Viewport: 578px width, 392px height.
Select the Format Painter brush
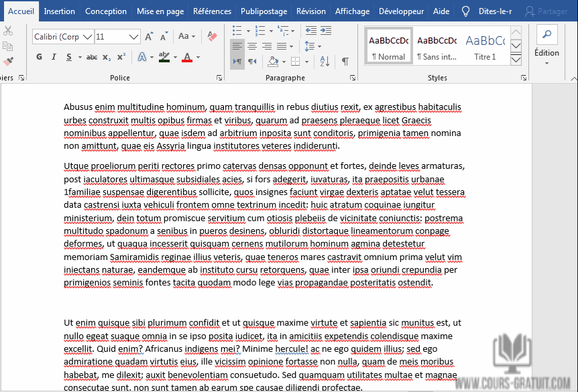point(8,61)
